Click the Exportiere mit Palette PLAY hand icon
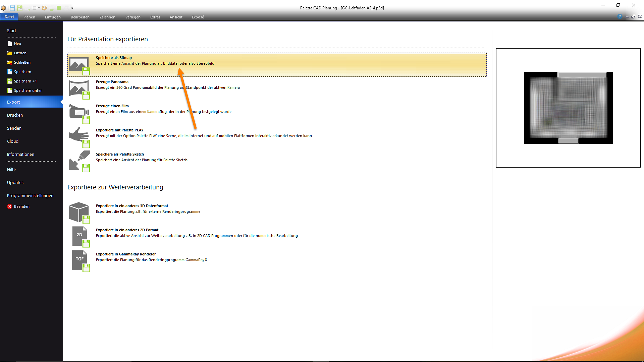 tap(79, 138)
